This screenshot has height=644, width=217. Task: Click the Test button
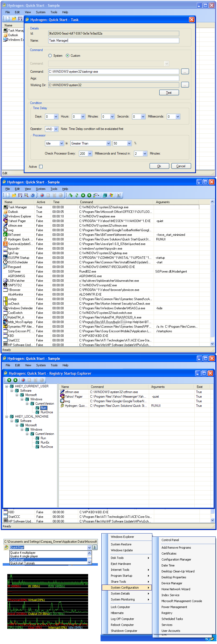169,93
